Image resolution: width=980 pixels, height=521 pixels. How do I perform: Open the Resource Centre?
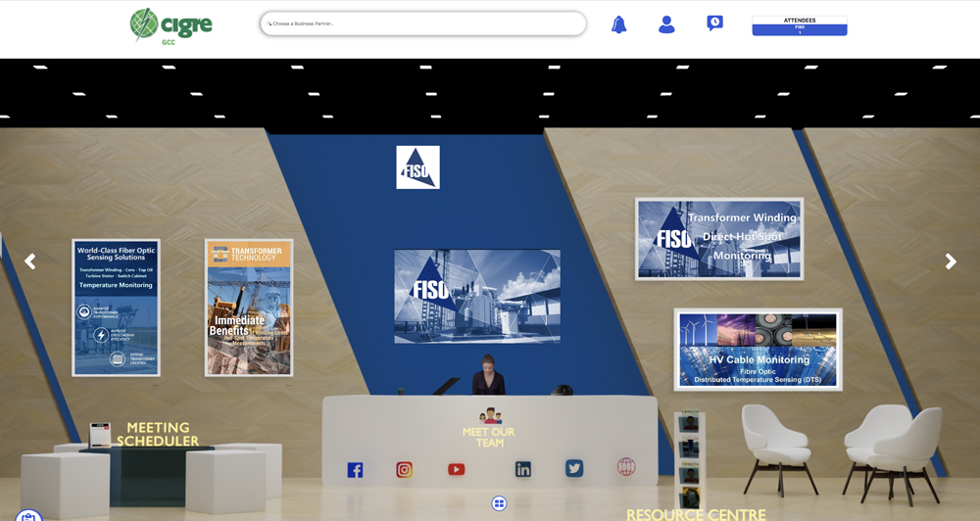[696, 513]
